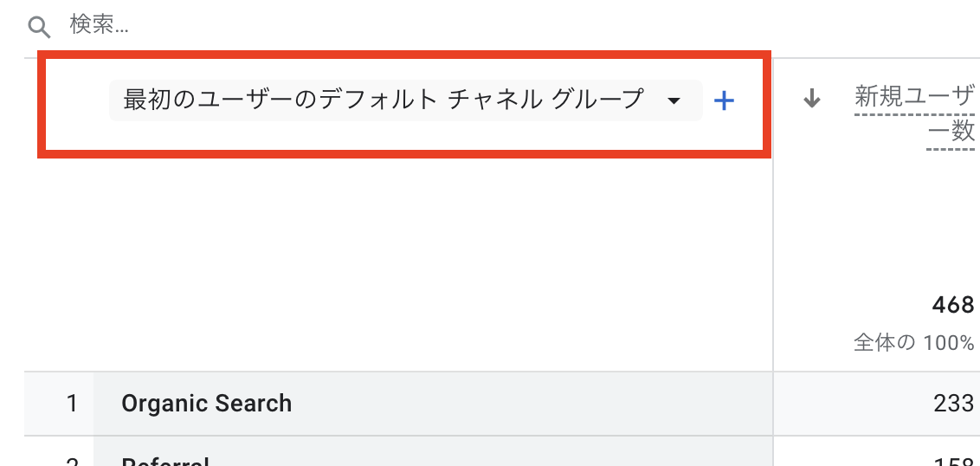
Task: Open the 最初のユーザーのデフォルト チャネル グループ dimension picker
Action: click(x=406, y=100)
